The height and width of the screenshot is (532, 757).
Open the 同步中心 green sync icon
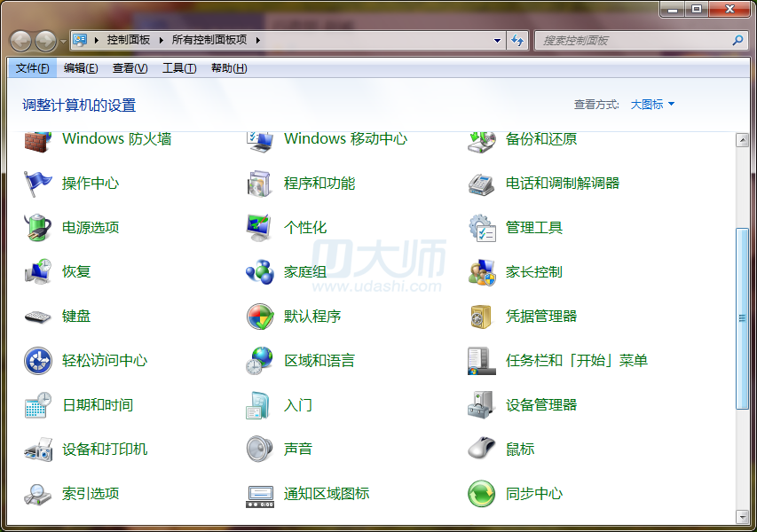481,494
